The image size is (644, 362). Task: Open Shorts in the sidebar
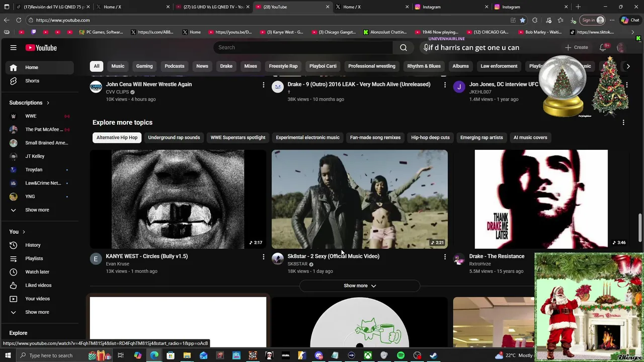click(38, 81)
